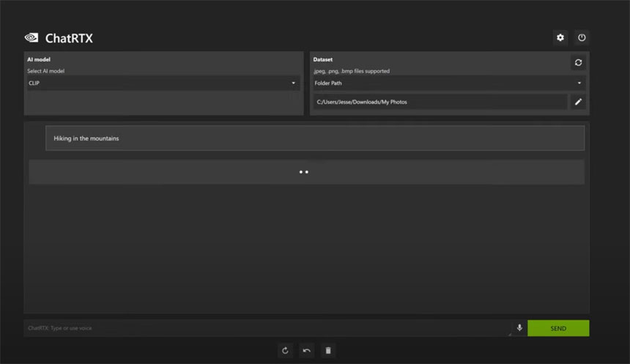This screenshot has width=630, height=364.
Task: Regenerate response with the retry icon
Action: click(285, 351)
